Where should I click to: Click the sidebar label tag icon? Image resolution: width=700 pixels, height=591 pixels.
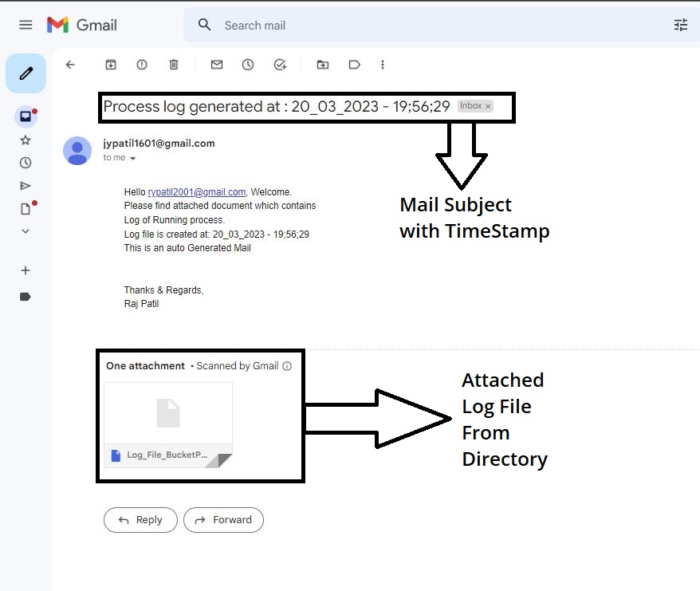point(26,297)
